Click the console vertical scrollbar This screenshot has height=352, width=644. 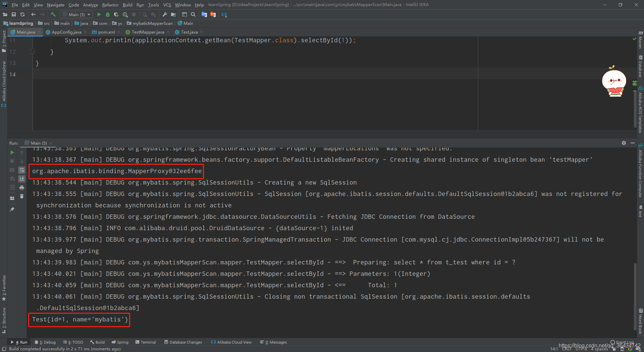(x=635, y=297)
